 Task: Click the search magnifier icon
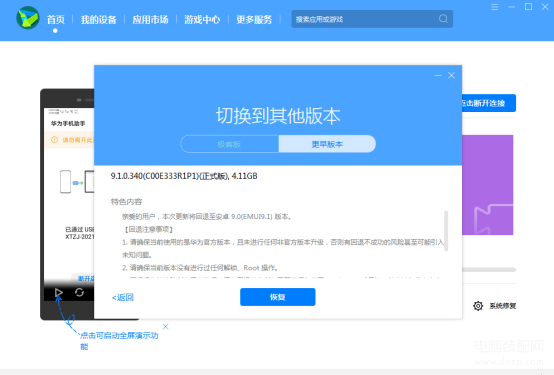click(x=443, y=19)
